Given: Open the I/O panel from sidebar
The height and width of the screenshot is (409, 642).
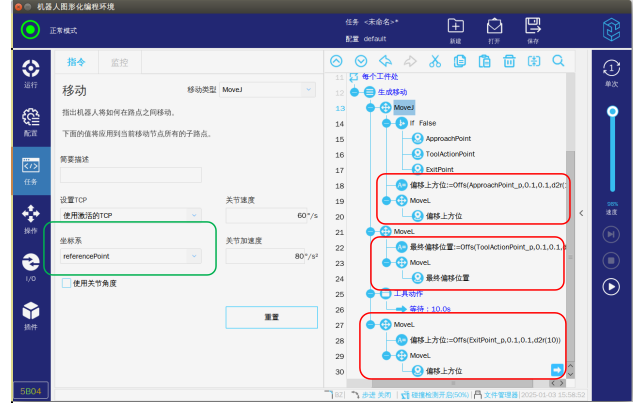Looking at the screenshot, I should pos(30,267).
